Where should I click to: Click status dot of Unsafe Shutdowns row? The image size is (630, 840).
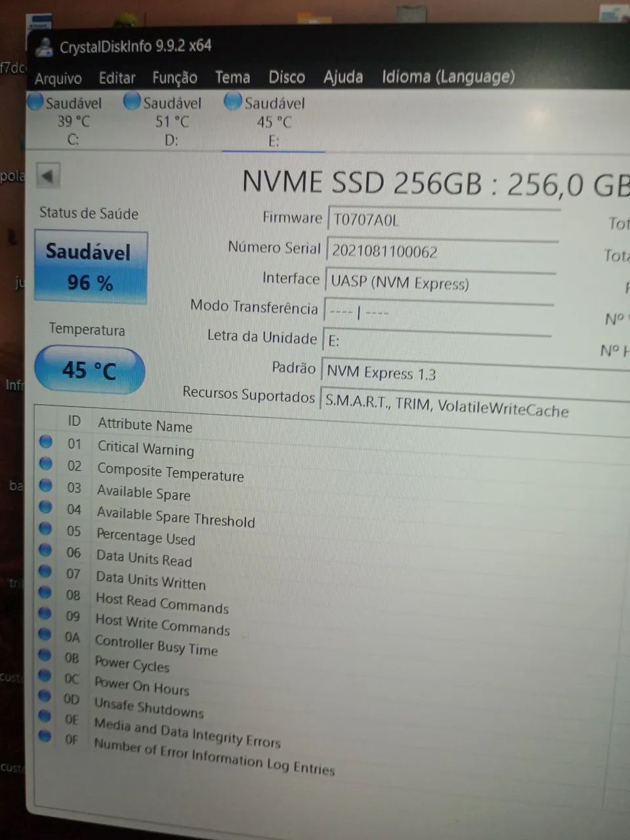(45, 695)
